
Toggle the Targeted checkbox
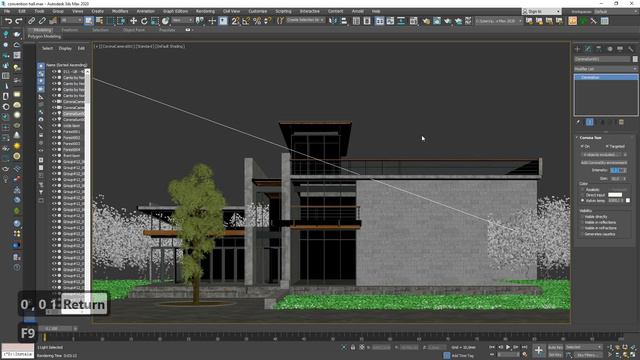click(607, 146)
